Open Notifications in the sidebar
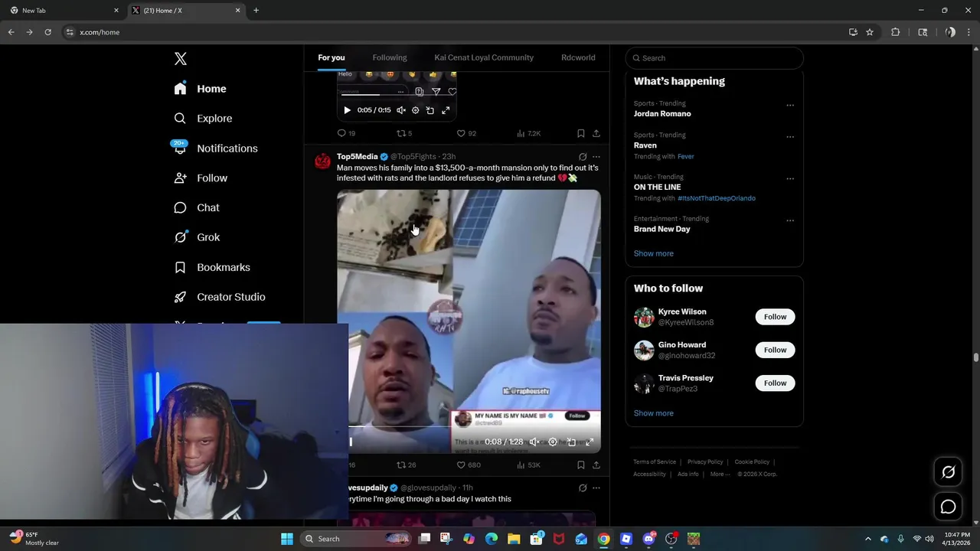Image resolution: width=980 pixels, height=551 pixels. point(215,148)
